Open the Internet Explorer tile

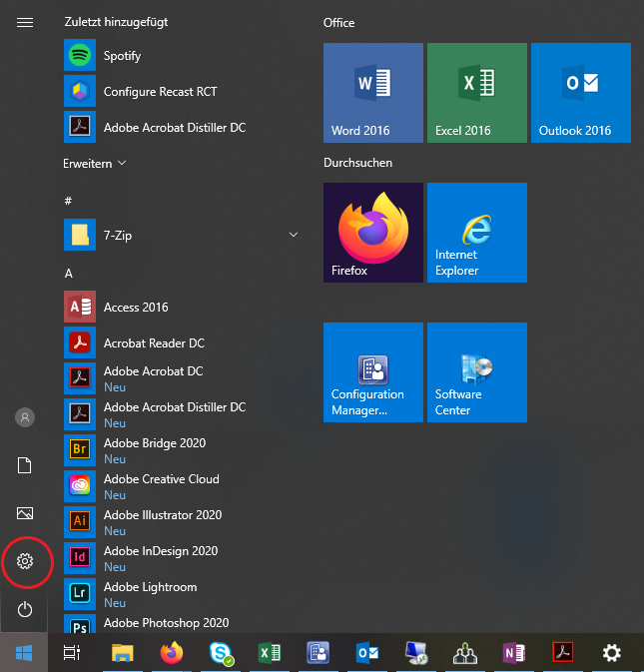click(476, 233)
